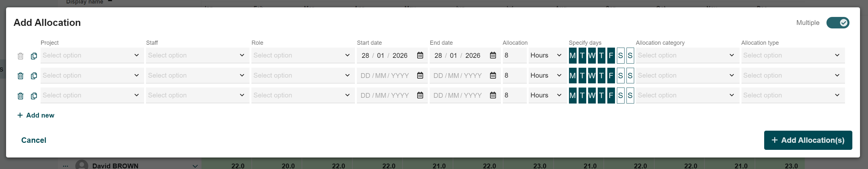Duplicate the second allocation row
868x169 pixels.
[x=34, y=76]
